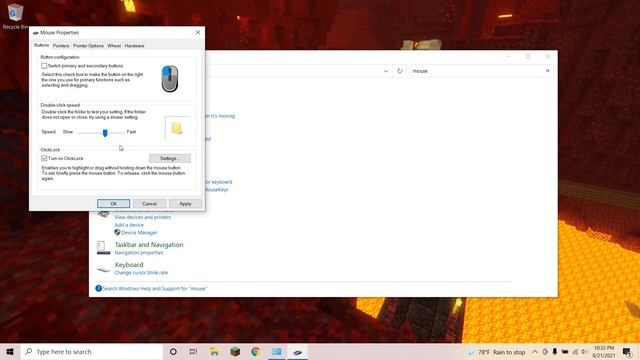Open the Device Manager link

point(139,233)
